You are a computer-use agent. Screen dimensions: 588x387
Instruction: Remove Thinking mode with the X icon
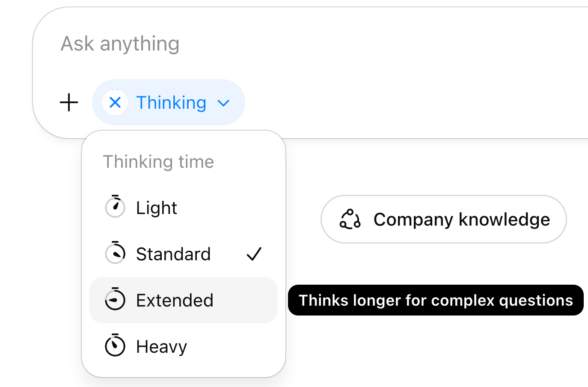tap(115, 103)
